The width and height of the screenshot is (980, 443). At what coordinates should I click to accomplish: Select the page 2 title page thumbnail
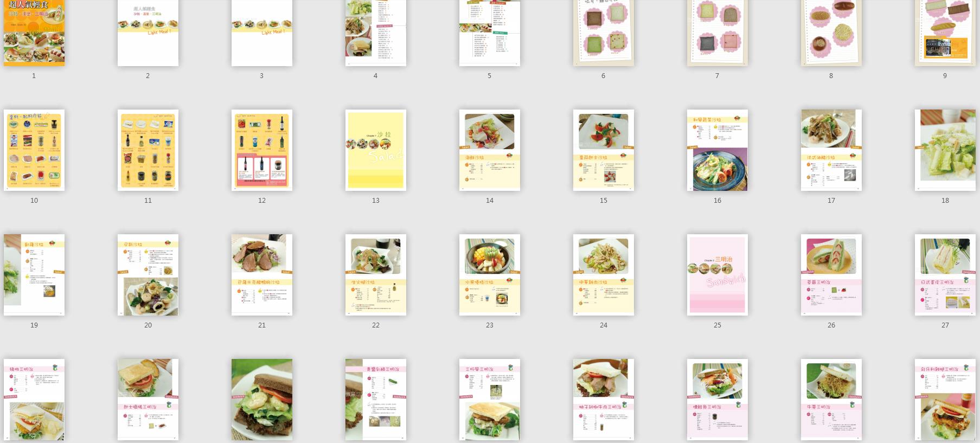[x=148, y=33]
